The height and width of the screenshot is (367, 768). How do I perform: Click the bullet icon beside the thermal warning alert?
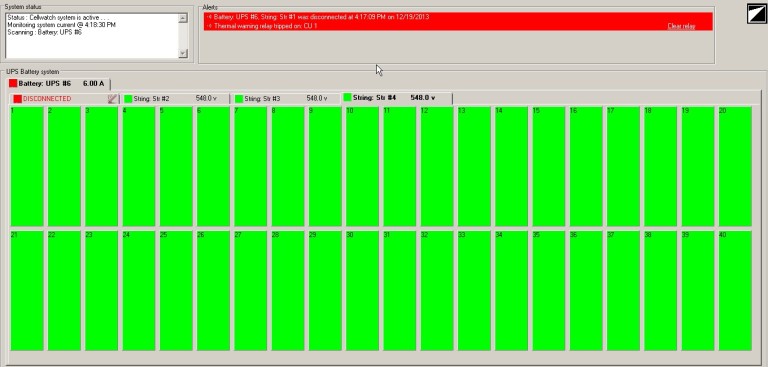coord(210,25)
